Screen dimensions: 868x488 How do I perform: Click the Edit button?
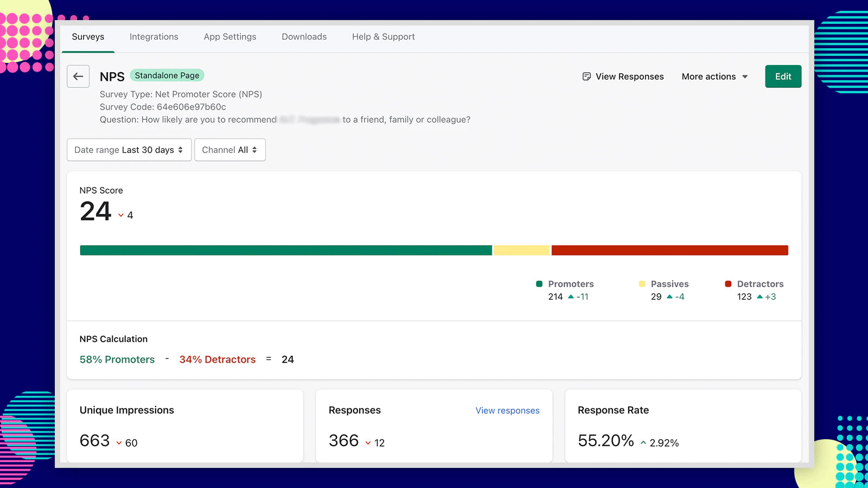[783, 76]
